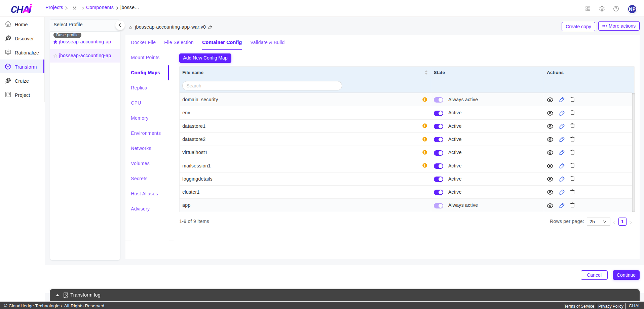The image size is (644, 309).
Task: Expand the Transform log panel
Action: click(x=57, y=295)
